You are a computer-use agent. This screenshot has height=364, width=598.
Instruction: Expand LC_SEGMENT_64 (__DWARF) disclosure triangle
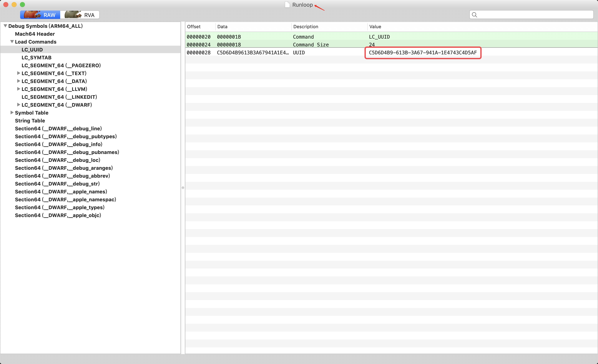[x=18, y=105]
